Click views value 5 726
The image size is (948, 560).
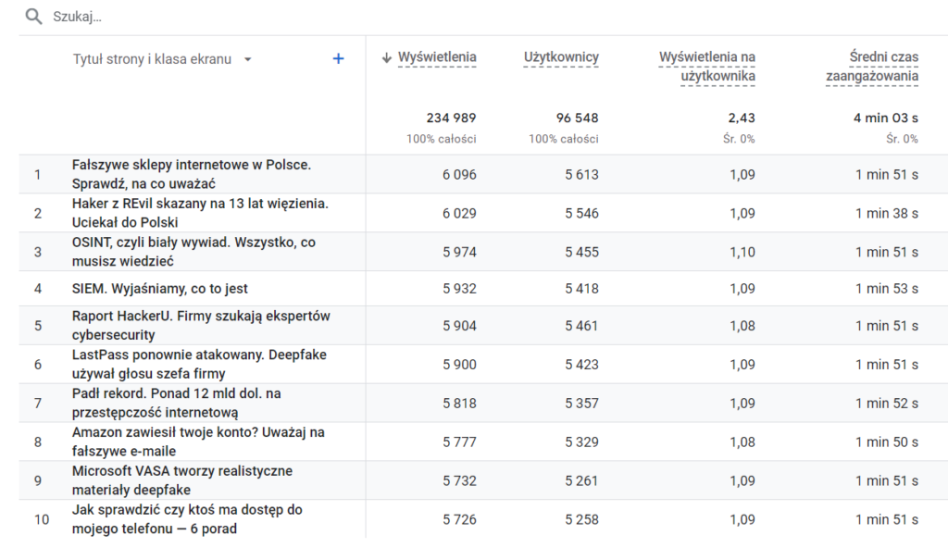pyautogui.click(x=459, y=519)
